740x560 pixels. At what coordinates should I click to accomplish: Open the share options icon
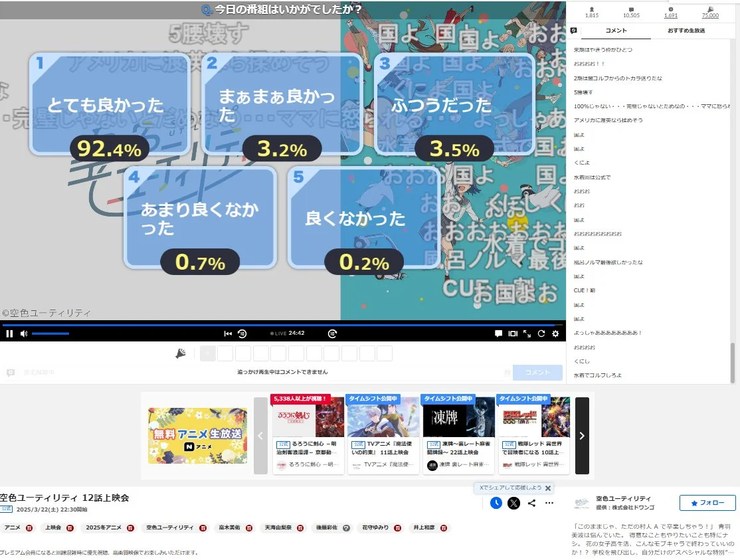532,503
